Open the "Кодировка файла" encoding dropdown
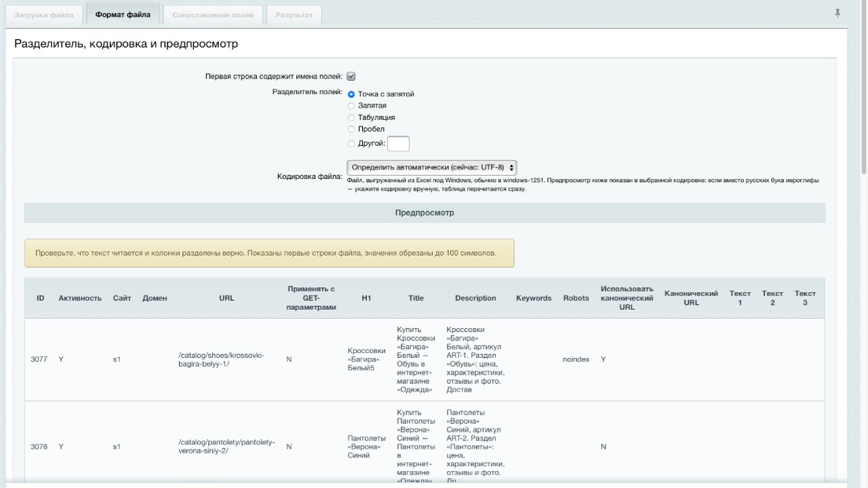This screenshot has height=488, width=868. [432, 167]
